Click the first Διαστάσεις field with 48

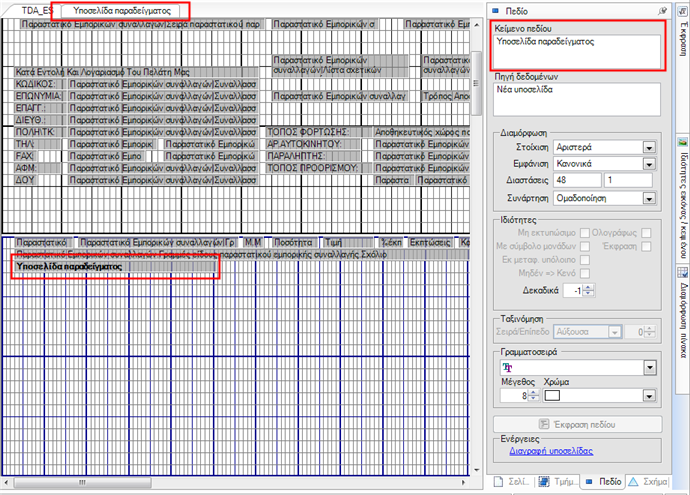coord(577,180)
